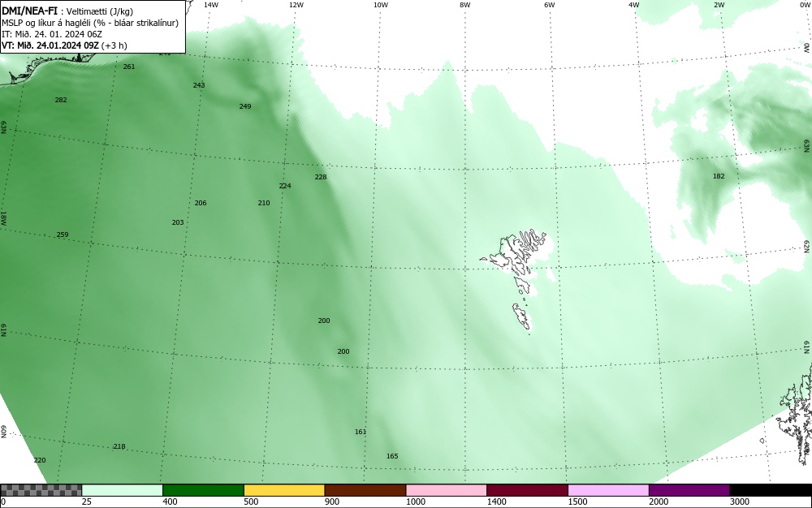Select the maroon 1400–1500 legend swatch

[528, 490]
